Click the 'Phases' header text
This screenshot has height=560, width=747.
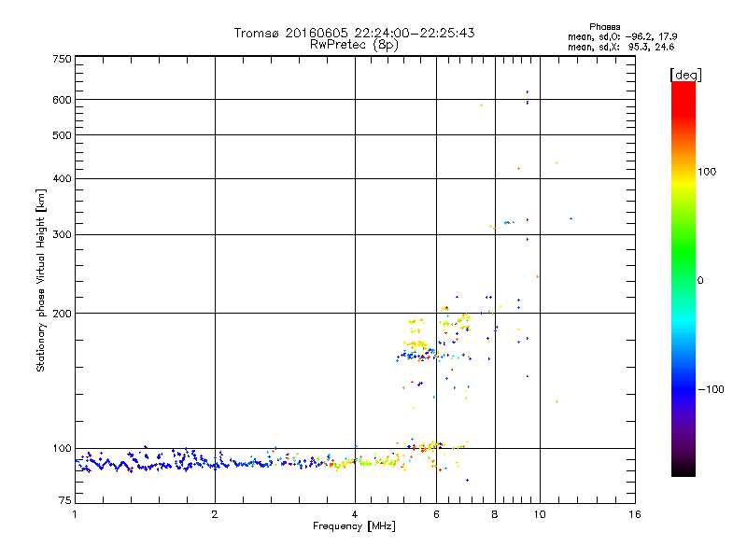pos(605,27)
